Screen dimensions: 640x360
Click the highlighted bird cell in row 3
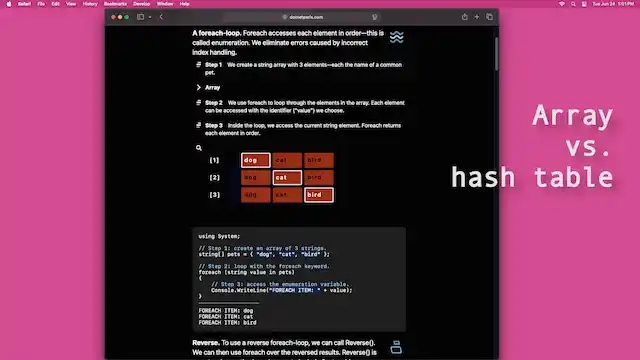tap(319, 195)
